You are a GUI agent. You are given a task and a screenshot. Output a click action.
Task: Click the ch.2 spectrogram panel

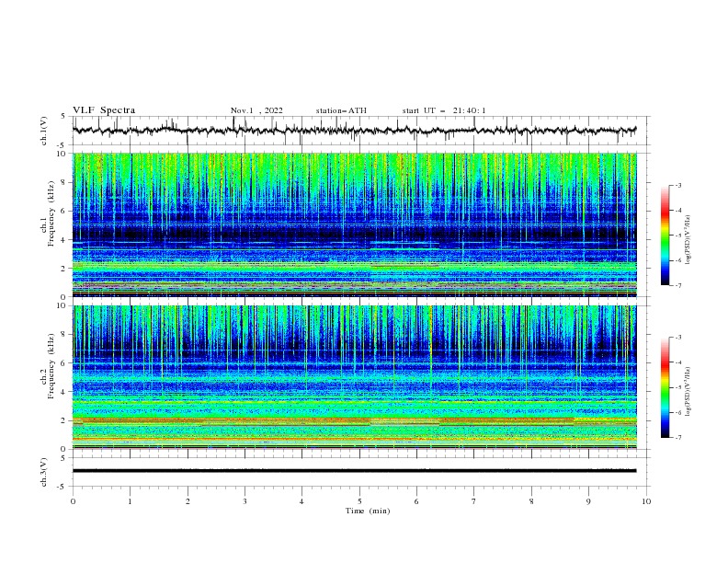click(354, 377)
